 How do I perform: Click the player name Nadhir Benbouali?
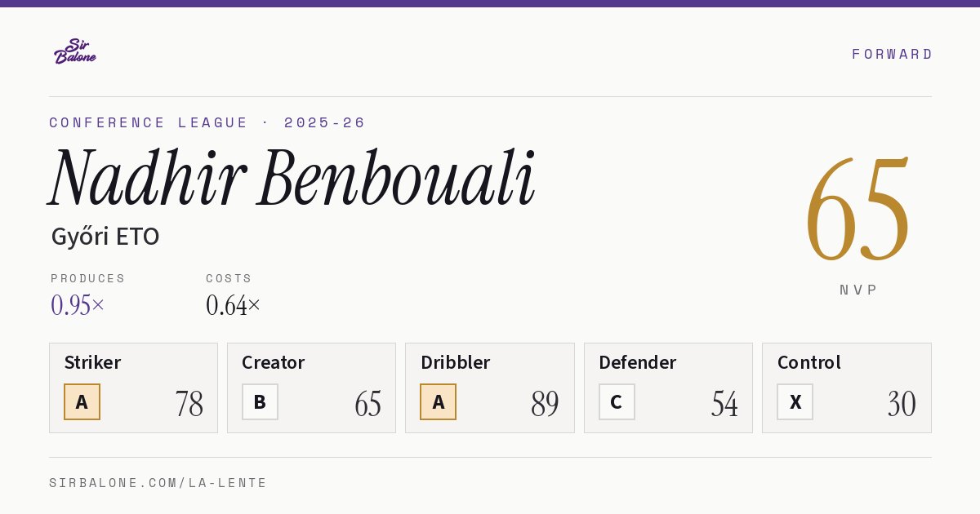click(x=292, y=177)
